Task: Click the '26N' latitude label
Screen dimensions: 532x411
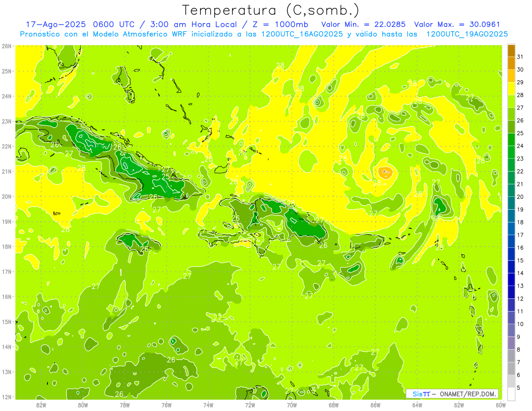Action: [x=7, y=46]
